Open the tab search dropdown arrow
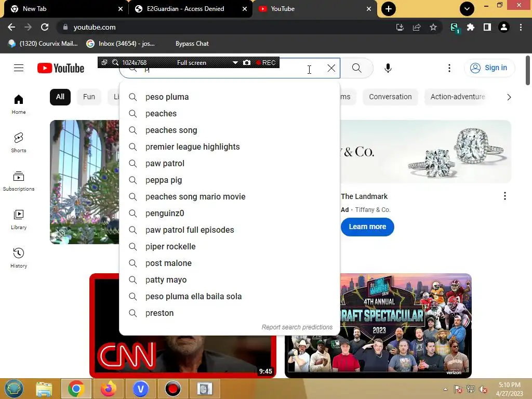The height and width of the screenshot is (399, 532). click(x=467, y=9)
